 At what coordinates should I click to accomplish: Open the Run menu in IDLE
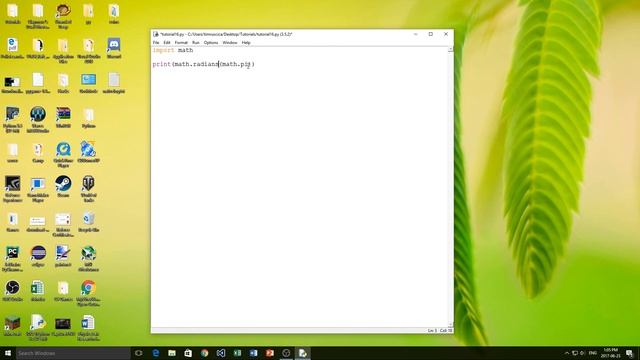coord(196,42)
